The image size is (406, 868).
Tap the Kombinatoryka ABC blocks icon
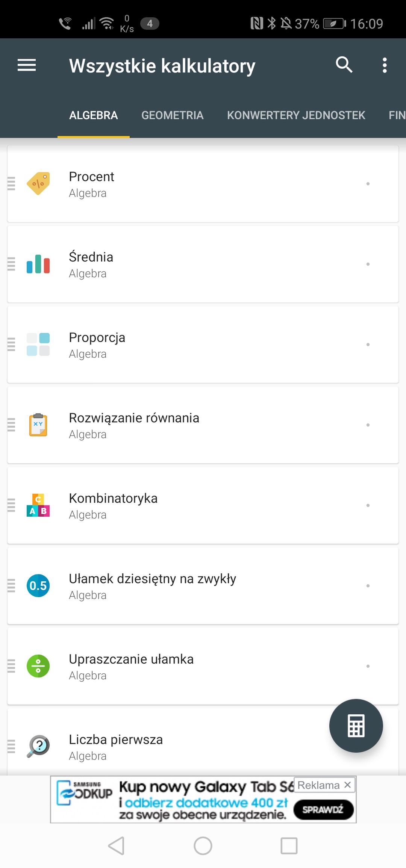pos(38,505)
